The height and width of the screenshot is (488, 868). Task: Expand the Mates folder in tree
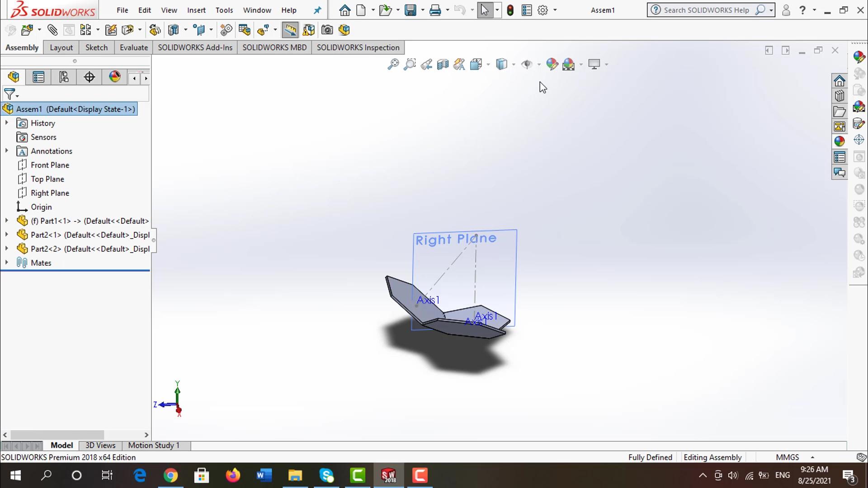6,263
